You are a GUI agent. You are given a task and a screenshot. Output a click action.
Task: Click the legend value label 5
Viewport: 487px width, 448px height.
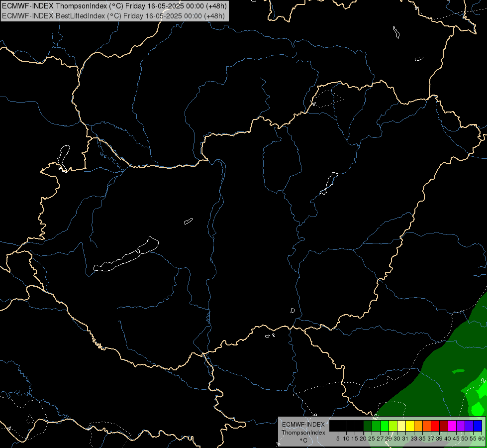[338, 439]
